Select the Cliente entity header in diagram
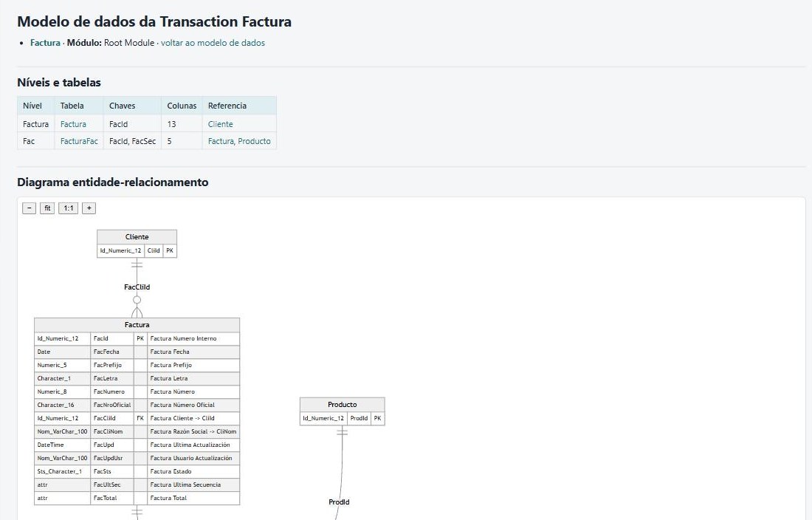The width and height of the screenshot is (812, 520). [x=137, y=236]
